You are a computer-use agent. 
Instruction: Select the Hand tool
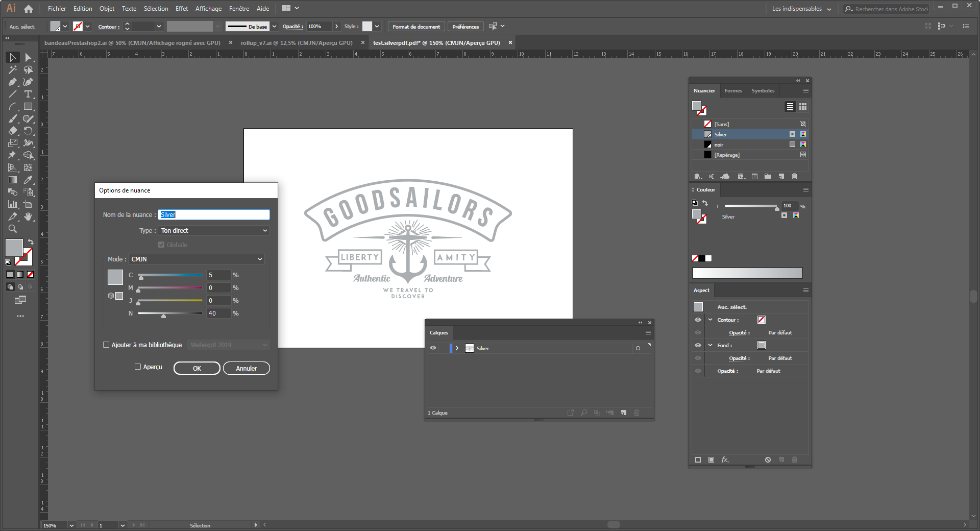point(28,216)
